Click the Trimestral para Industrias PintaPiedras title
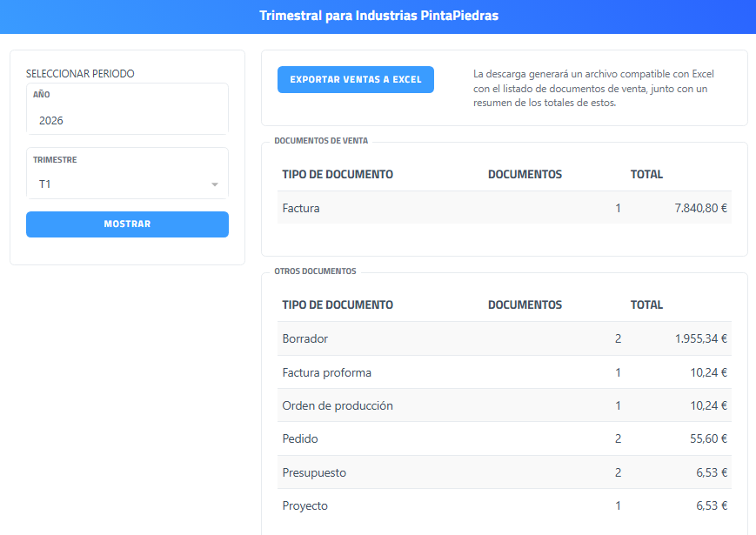756x535 pixels. point(378,16)
